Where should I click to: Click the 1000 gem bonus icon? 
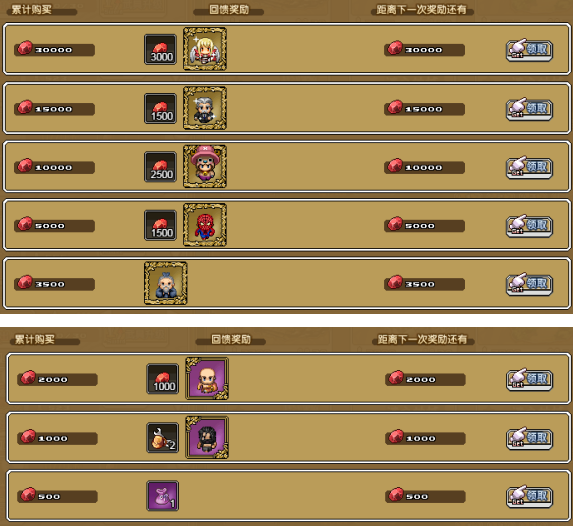pos(163,379)
